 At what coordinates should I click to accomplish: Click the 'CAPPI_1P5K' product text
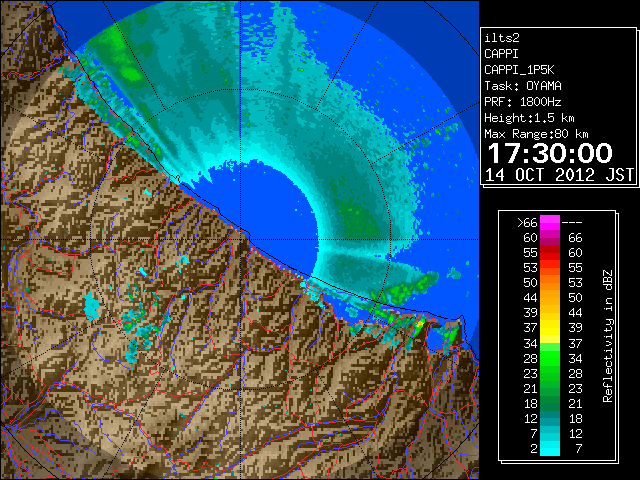point(519,70)
